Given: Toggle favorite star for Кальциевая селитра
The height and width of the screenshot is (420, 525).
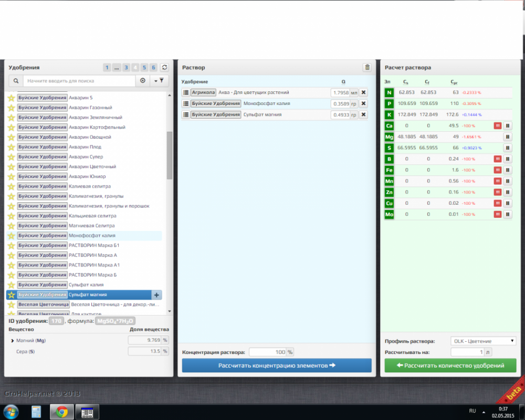Looking at the screenshot, I should coord(12,216).
